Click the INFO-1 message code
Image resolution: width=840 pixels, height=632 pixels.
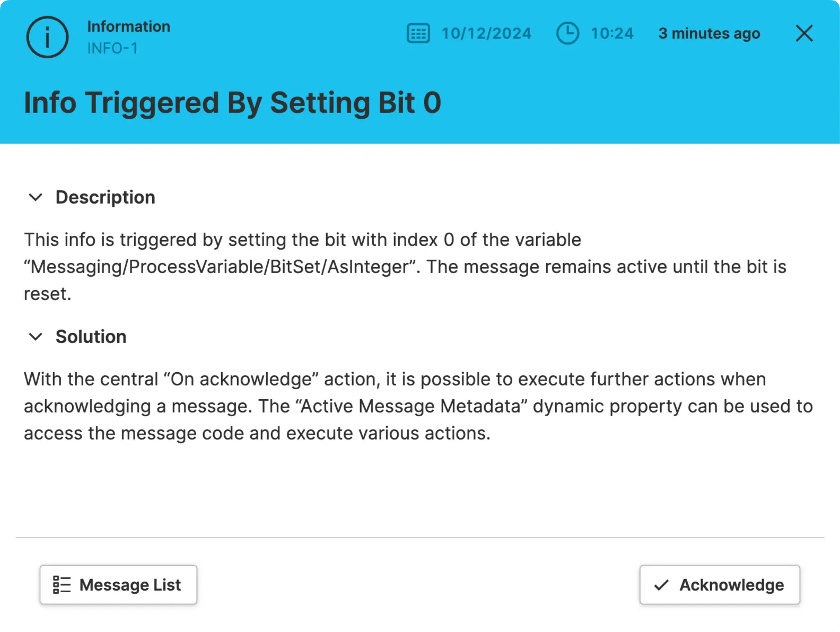[112, 48]
